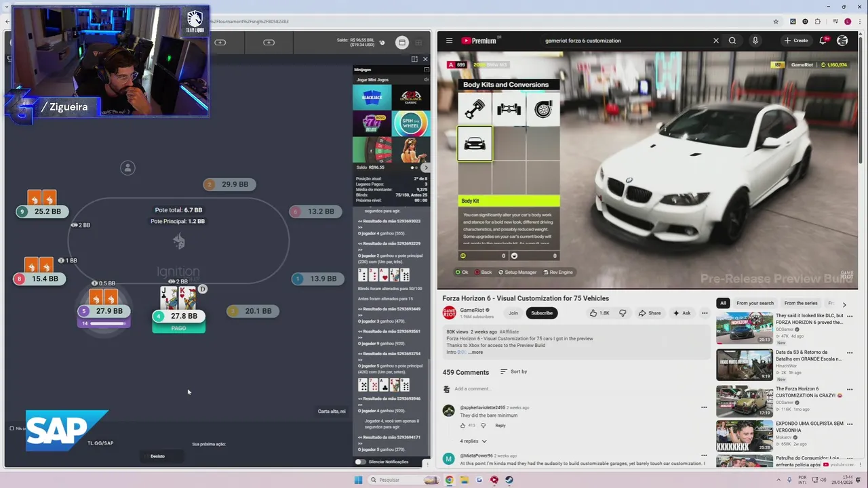
Task: Click the empty seat avatar at the table top
Action: click(x=127, y=168)
